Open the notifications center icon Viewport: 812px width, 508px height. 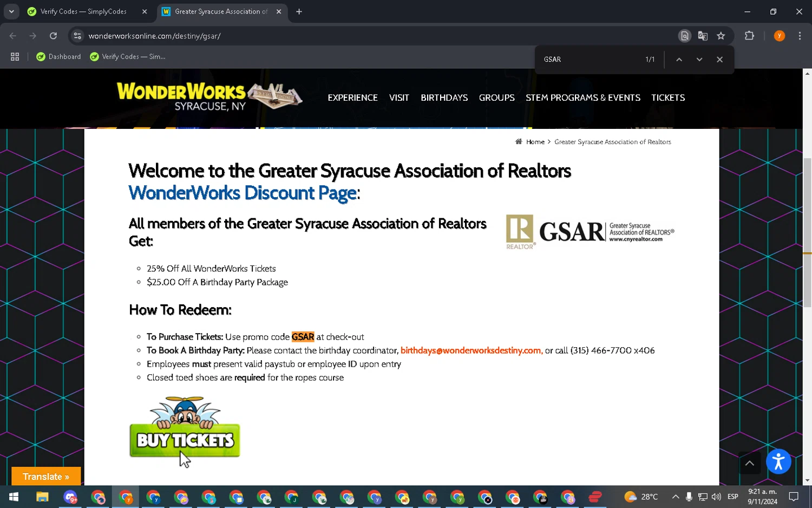point(794,497)
